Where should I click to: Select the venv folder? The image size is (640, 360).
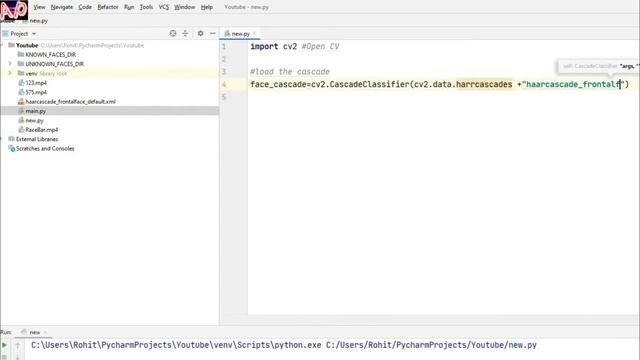31,73
